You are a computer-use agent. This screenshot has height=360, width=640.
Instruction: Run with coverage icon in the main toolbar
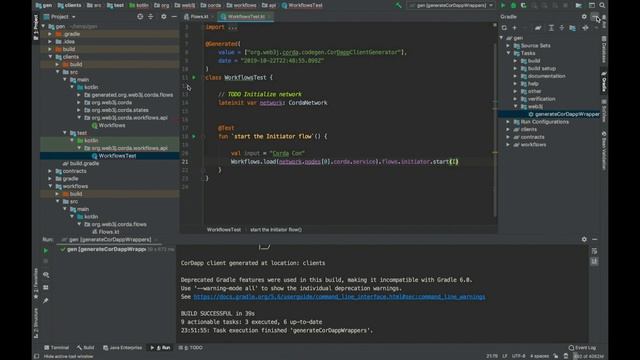coord(524,5)
